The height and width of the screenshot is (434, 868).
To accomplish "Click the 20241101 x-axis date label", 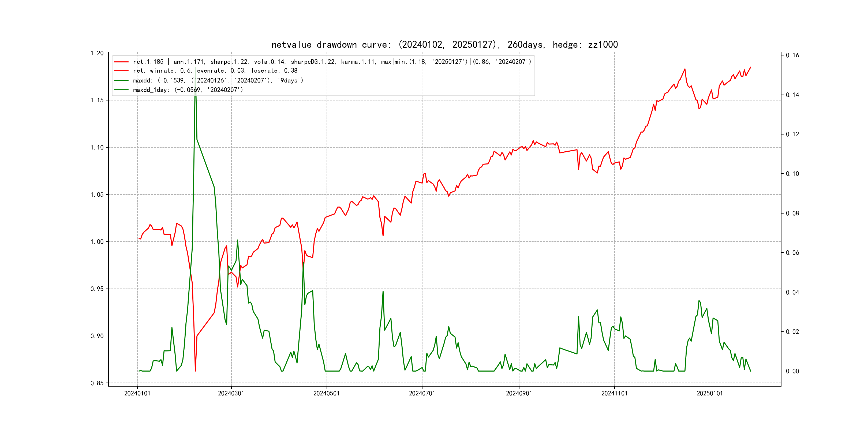I will 614,394.
